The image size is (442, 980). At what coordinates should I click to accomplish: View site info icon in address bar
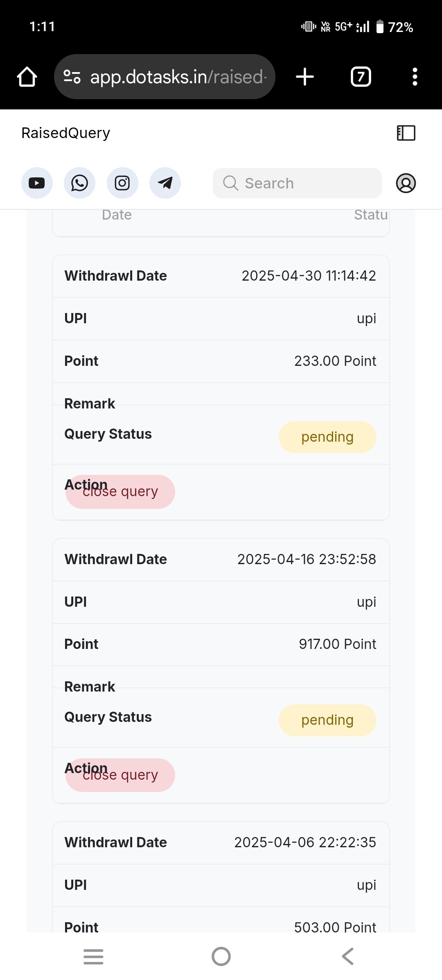(x=72, y=77)
